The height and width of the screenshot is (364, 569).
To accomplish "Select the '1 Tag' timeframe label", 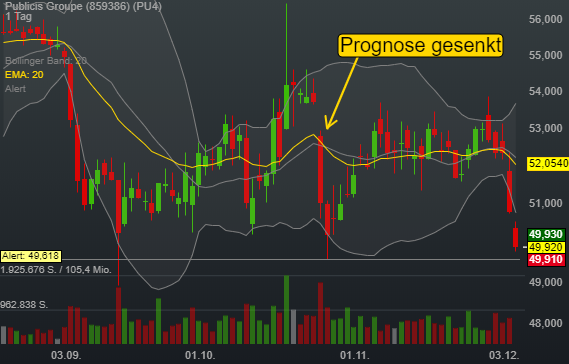I will pos(19,17).
